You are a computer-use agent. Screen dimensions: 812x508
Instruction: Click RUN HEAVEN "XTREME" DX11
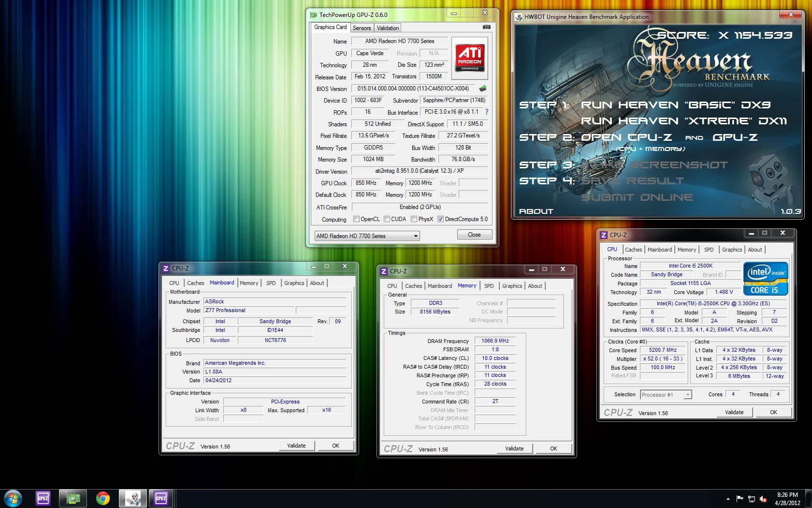pyautogui.click(x=684, y=121)
